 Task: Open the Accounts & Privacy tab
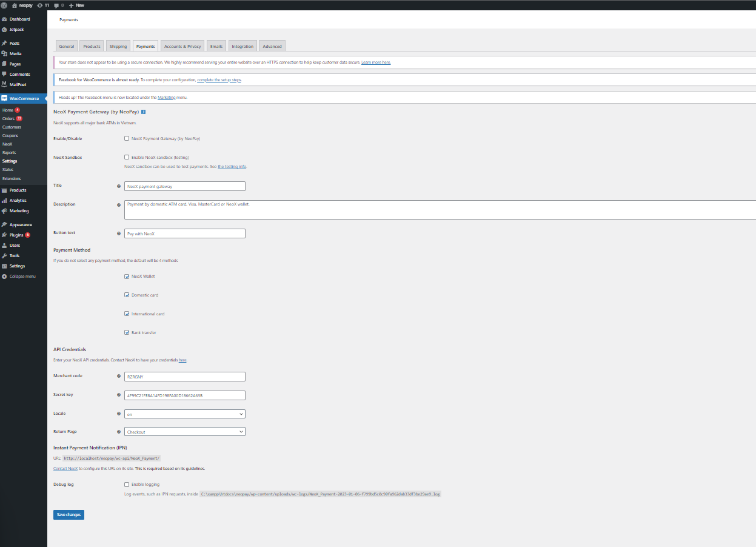(x=182, y=46)
